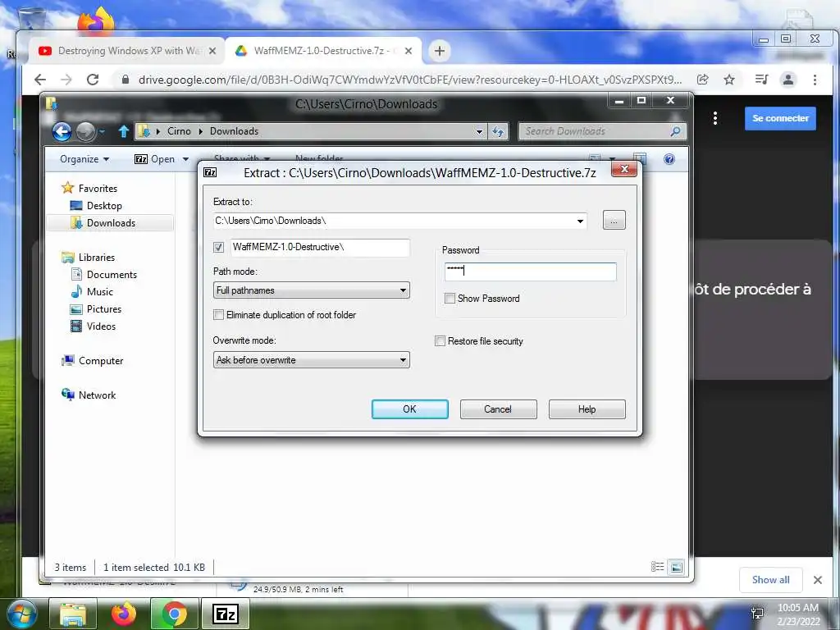Close the Extract dialog with red X

(x=624, y=169)
